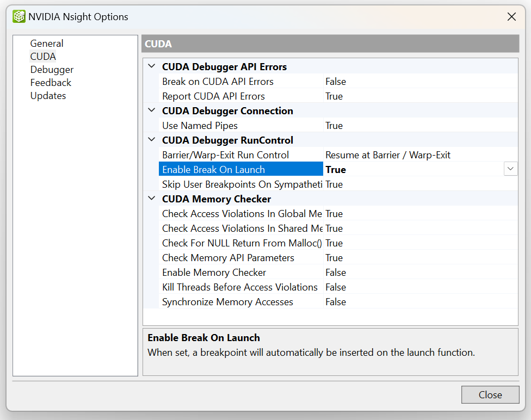Click the Close button
The height and width of the screenshot is (420, 531).
click(x=490, y=394)
